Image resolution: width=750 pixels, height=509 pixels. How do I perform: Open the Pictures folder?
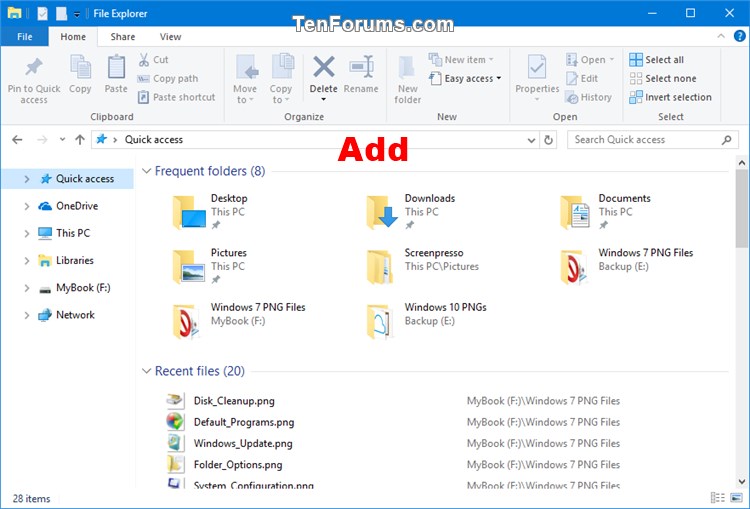tap(210, 266)
